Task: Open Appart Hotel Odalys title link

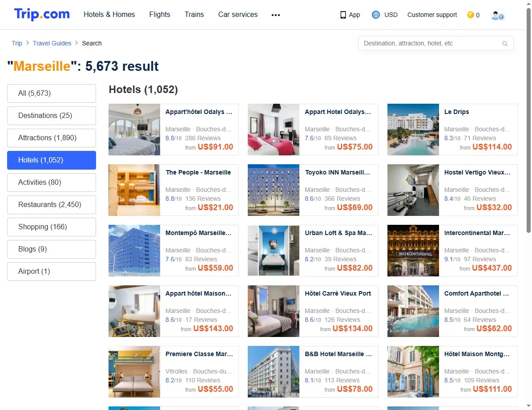Action: [x=338, y=112]
